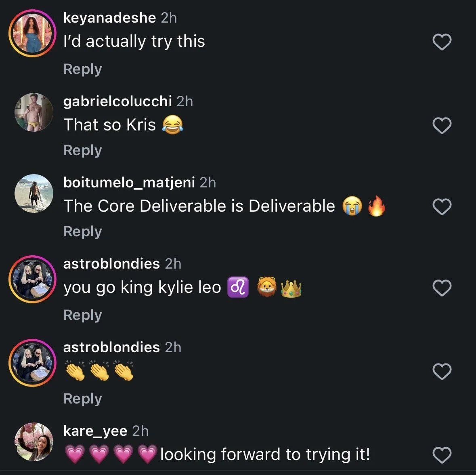
Task: Tap heart on boitumelo_matjeni's comment
Action: click(442, 207)
